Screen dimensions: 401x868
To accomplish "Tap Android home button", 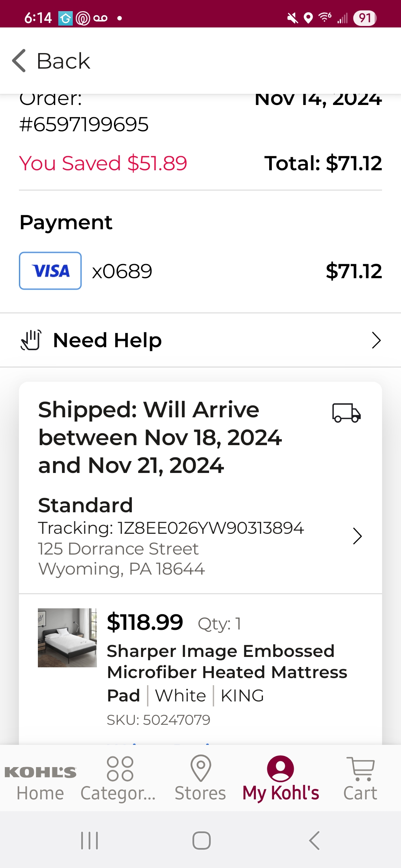I will (201, 841).
